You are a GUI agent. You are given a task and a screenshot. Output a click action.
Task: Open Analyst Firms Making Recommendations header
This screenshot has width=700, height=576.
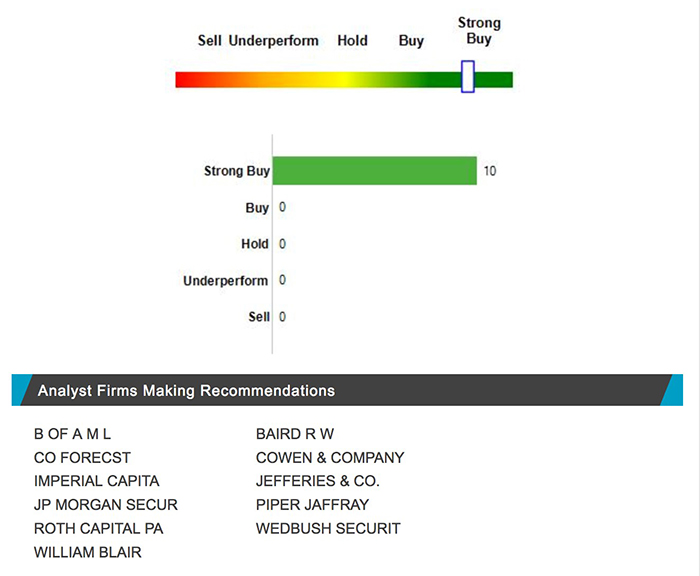(186, 390)
